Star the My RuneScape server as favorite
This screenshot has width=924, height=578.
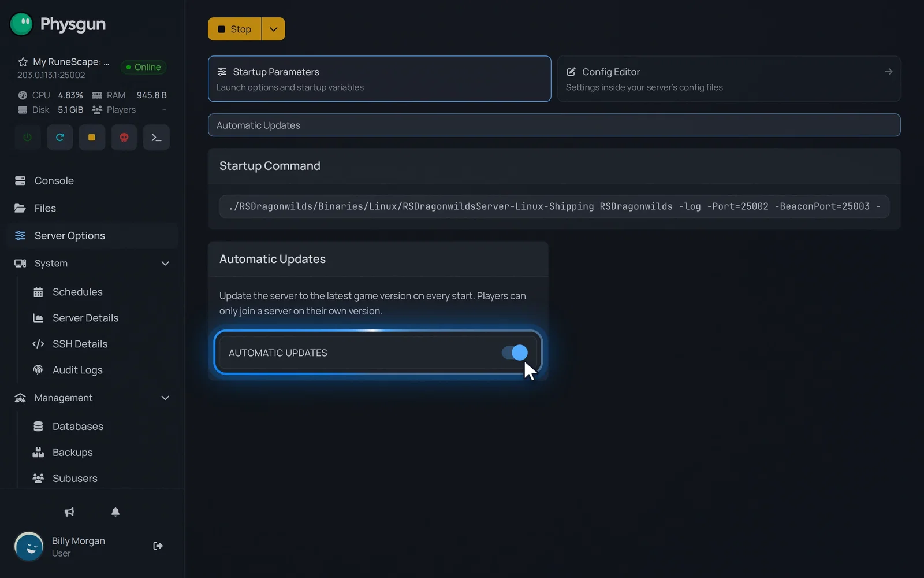23,62
